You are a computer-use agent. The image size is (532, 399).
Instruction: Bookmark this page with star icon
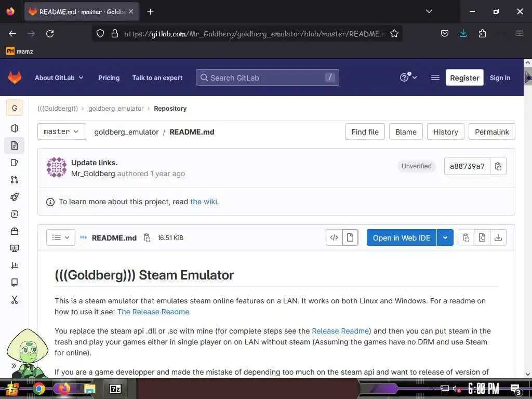(394, 34)
